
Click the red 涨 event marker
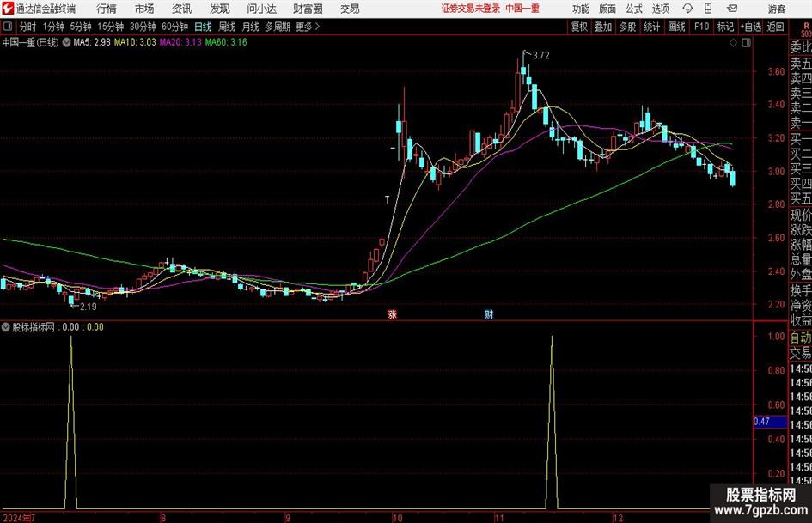(392, 313)
